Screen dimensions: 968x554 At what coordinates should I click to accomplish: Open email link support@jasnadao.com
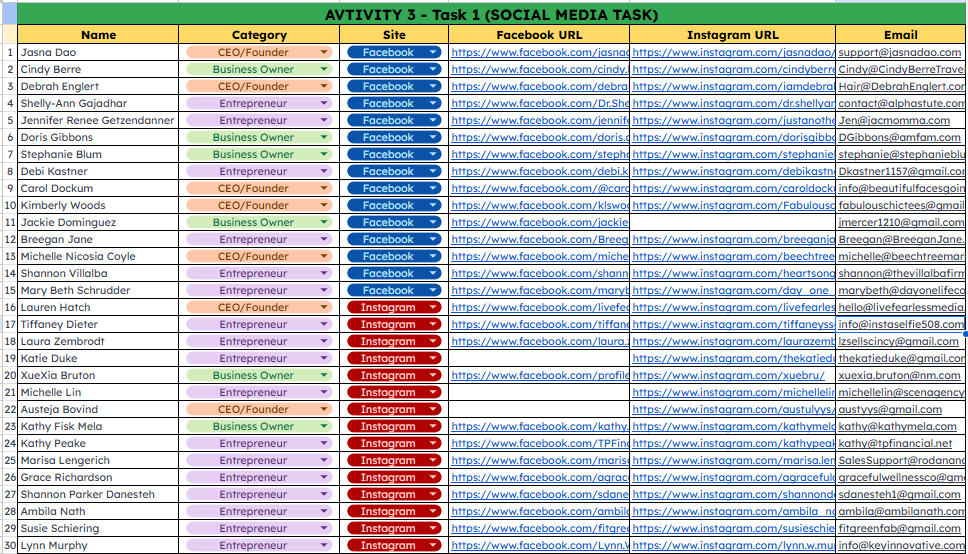(899, 52)
